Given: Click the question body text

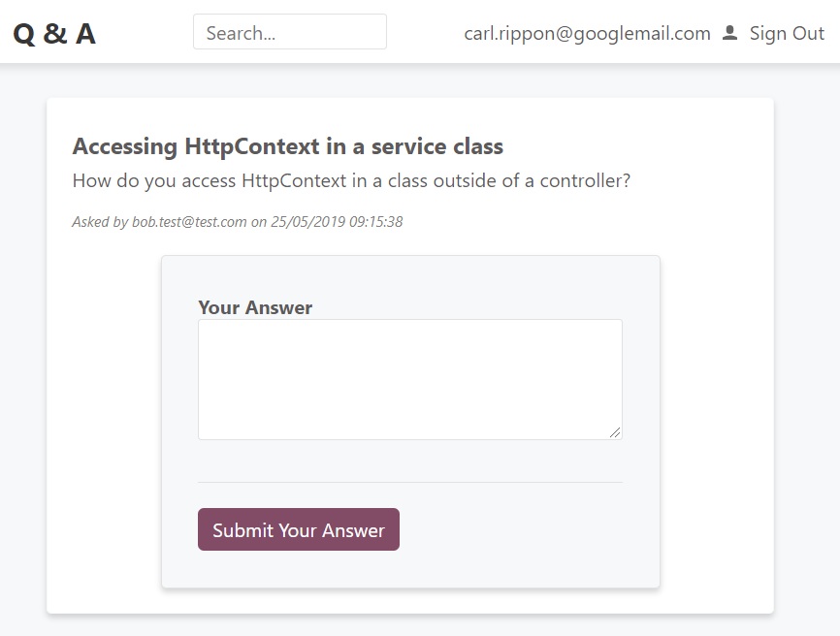Looking at the screenshot, I should pos(351,180).
